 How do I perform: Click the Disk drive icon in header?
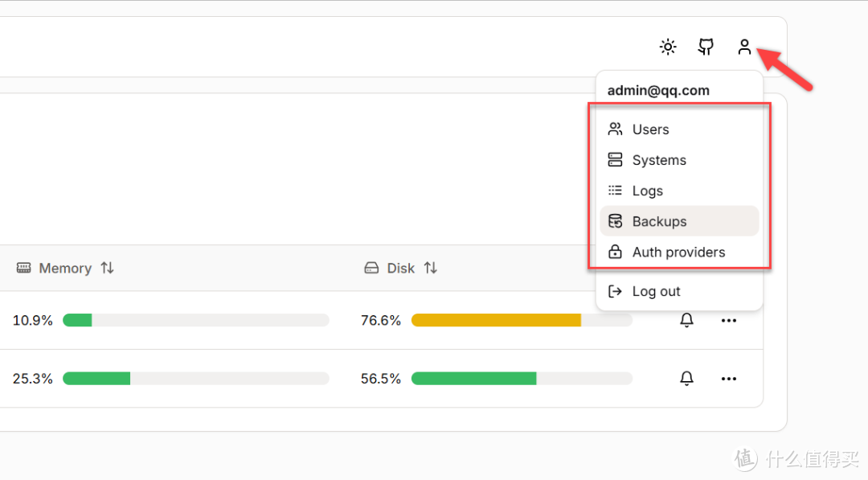pyautogui.click(x=371, y=268)
